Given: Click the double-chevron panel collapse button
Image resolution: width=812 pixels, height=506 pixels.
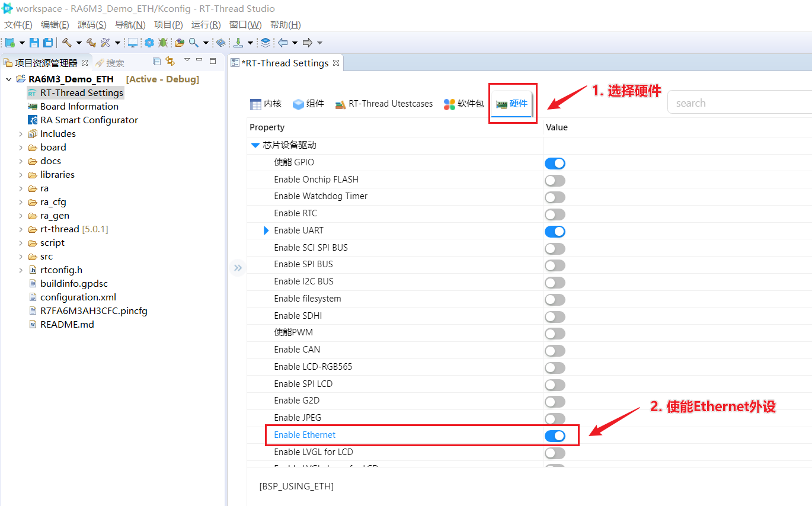Looking at the screenshot, I should point(238,268).
